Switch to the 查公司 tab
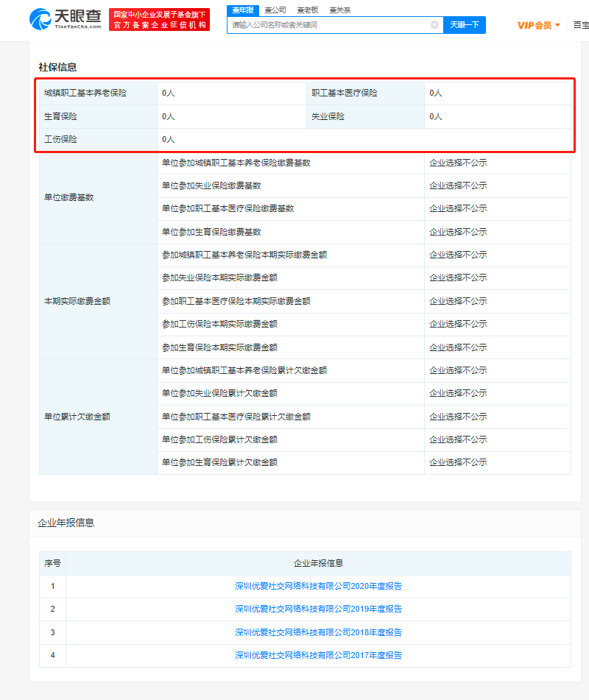 tap(275, 10)
